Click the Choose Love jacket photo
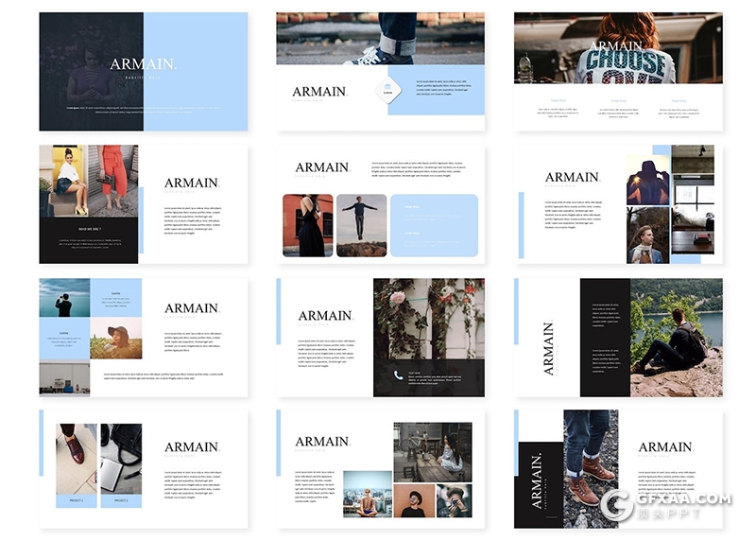Viewport: 756px width, 541px height. [618, 47]
